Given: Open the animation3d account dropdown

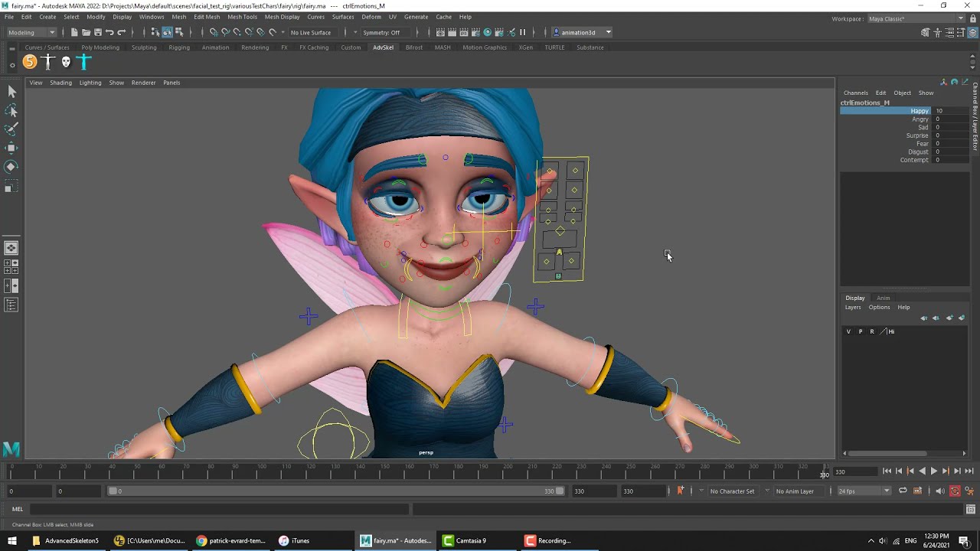Looking at the screenshot, I should point(583,32).
